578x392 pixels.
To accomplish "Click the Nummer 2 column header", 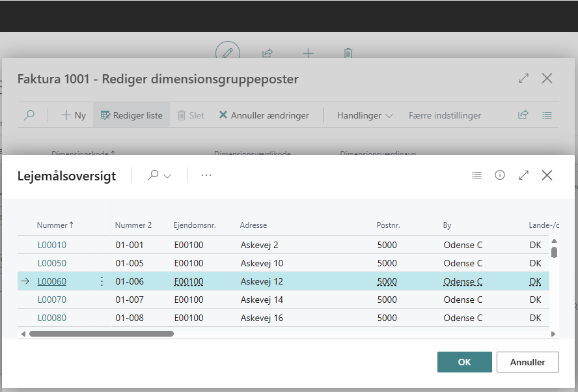I will (x=133, y=225).
